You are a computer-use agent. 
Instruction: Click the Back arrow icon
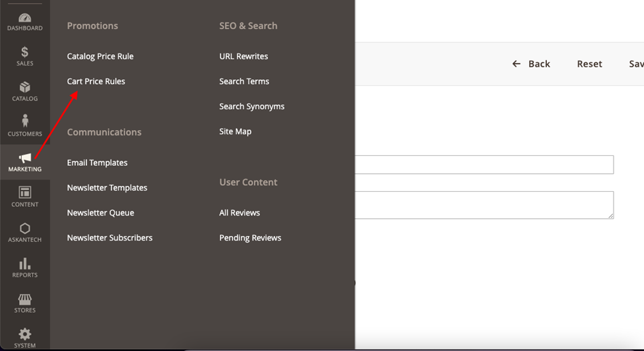point(517,63)
